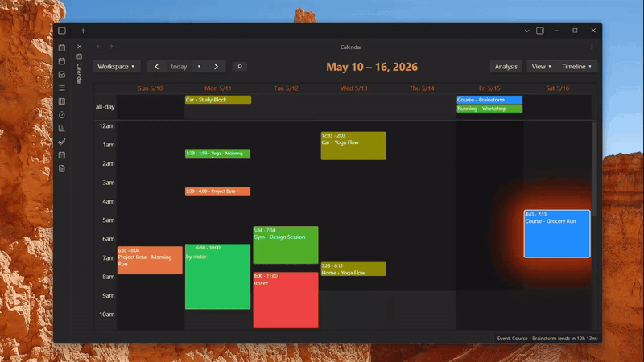Open the calendar search magnifier
This screenshot has width=644, height=362.
[240, 67]
